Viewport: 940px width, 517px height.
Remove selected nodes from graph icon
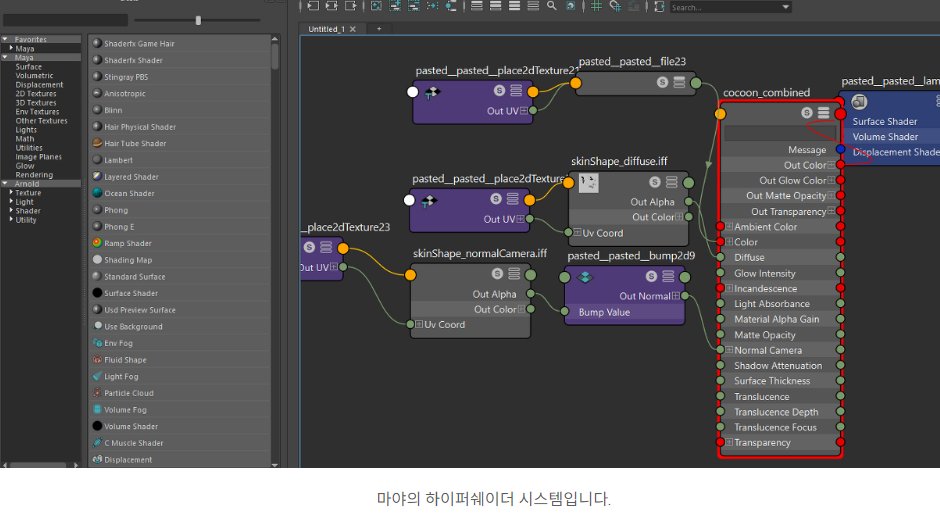(x=414, y=6)
